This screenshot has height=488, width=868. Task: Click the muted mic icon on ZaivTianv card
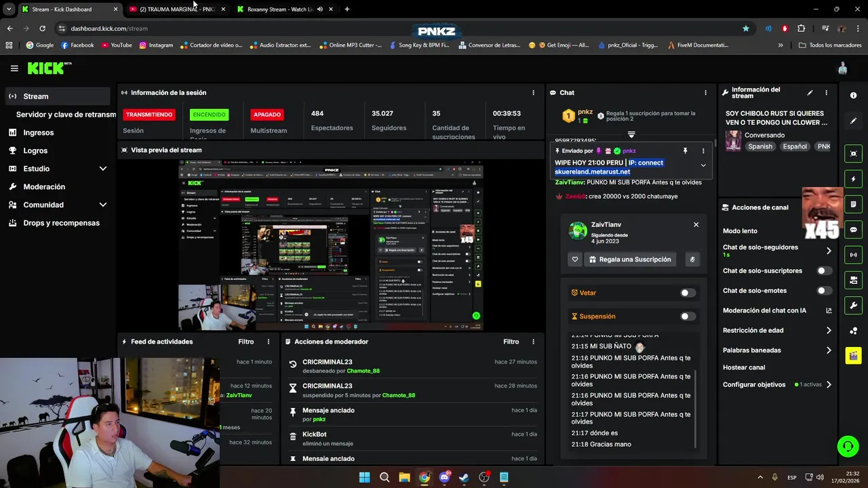point(692,260)
